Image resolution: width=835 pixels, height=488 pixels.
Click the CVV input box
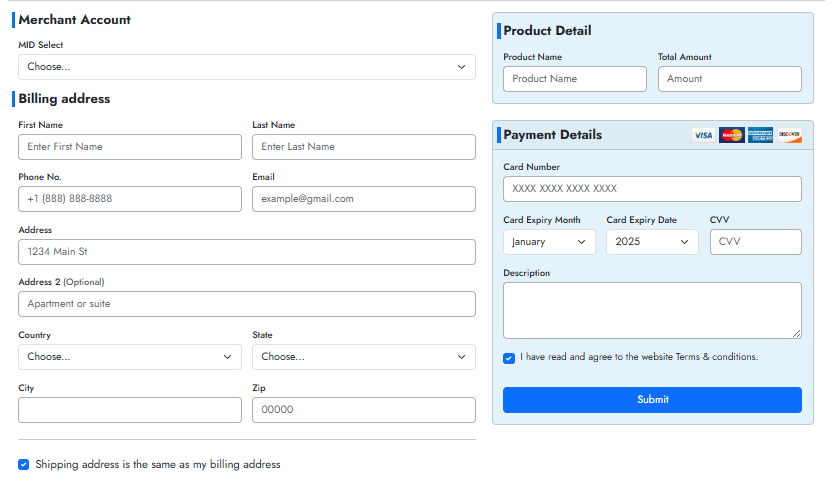755,242
